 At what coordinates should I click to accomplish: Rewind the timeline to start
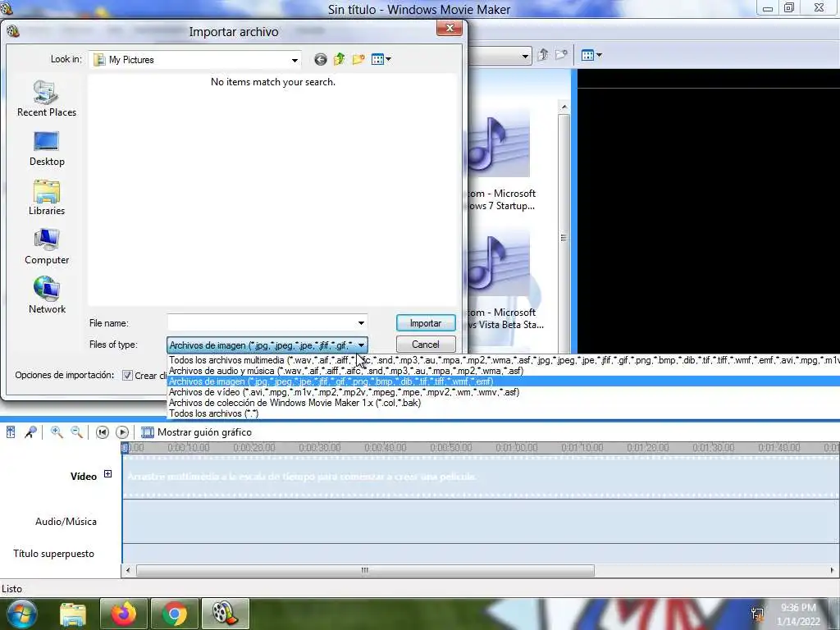pyautogui.click(x=102, y=432)
